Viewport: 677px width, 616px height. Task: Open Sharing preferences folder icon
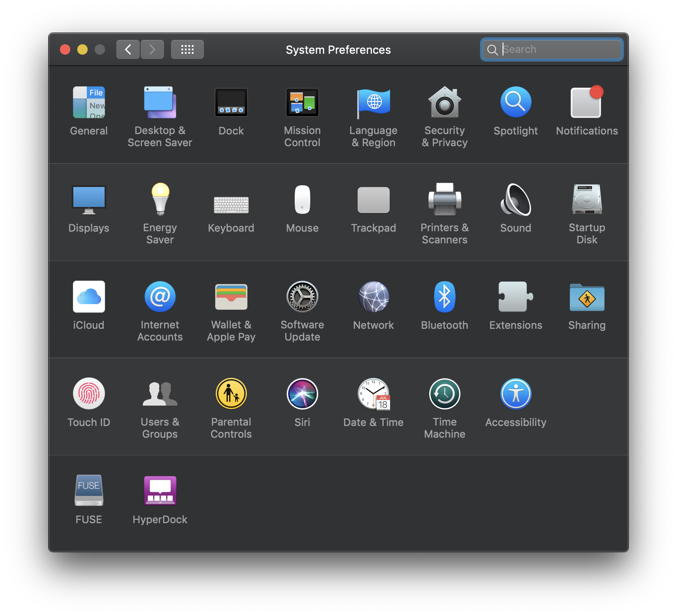pos(587,298)
